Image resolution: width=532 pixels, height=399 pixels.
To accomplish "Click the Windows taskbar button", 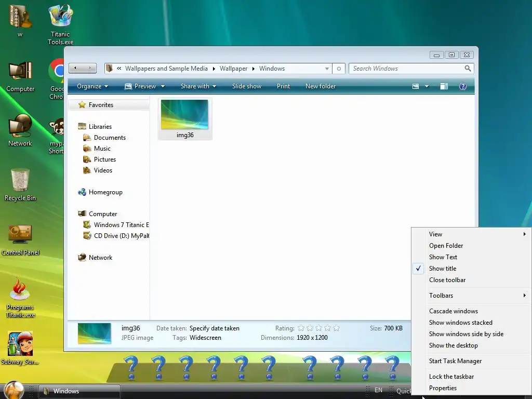I will coord(79,391).
